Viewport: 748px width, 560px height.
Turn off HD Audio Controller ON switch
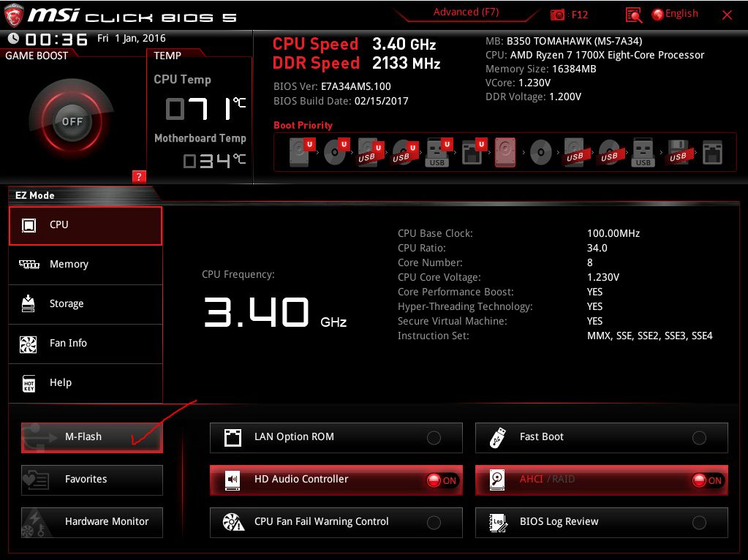442,480
